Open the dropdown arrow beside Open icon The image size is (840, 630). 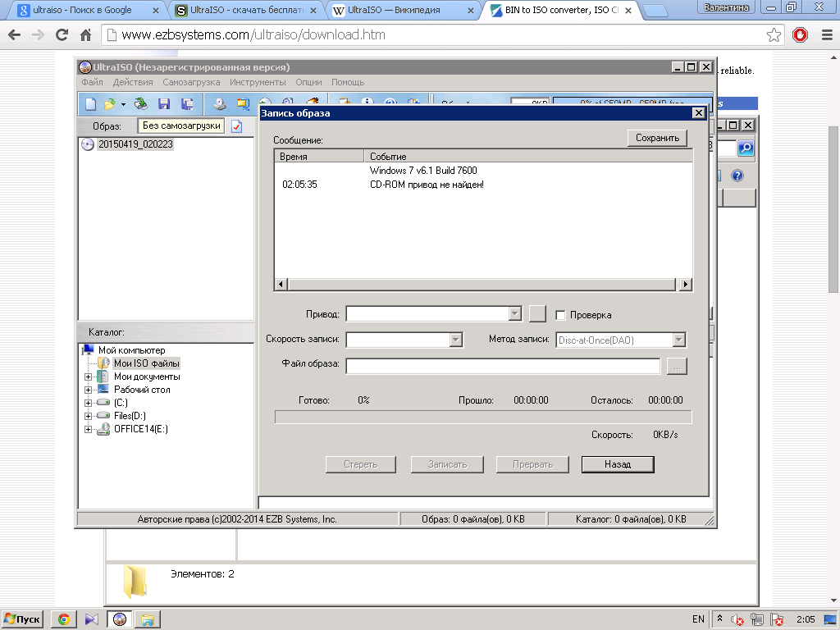point(123,104)
